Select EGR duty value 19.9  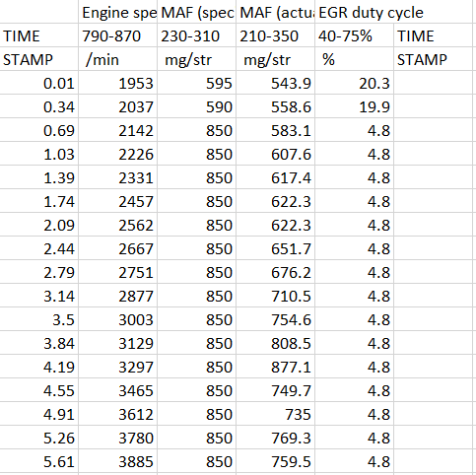tap(354, 106)
